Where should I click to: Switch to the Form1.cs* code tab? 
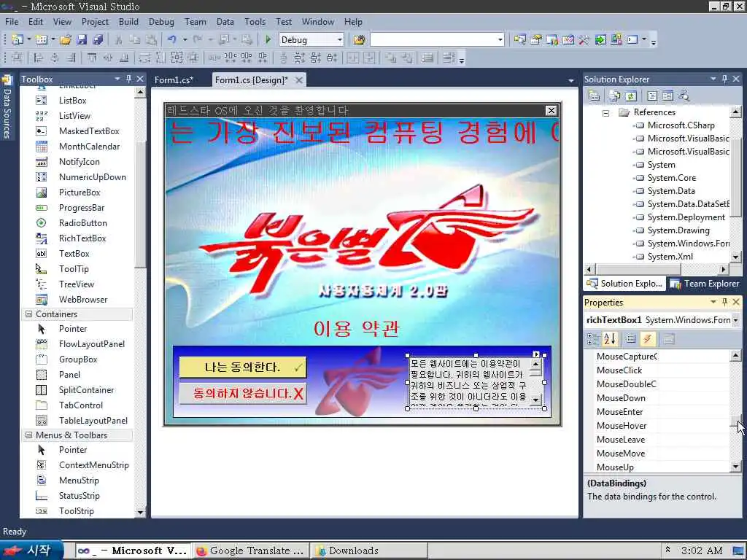174,80
